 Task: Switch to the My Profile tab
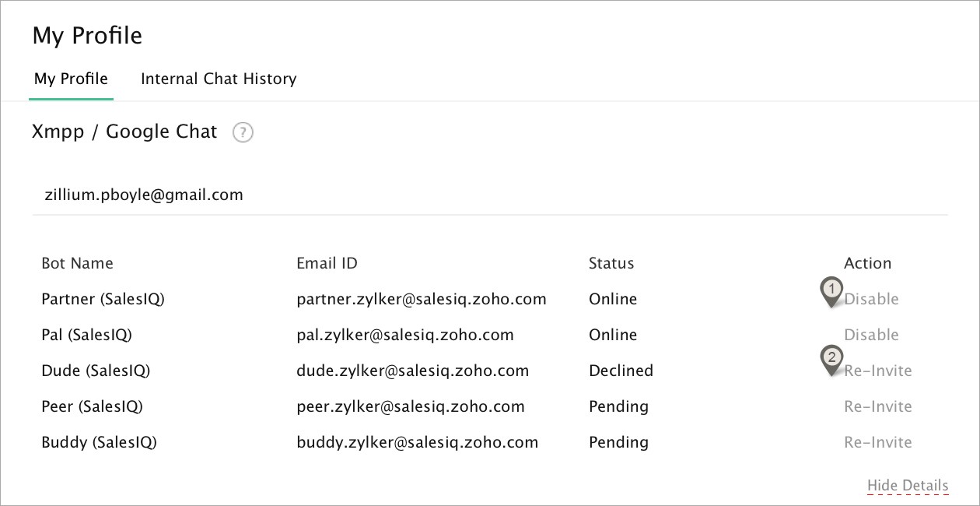(x=71, y=79)
